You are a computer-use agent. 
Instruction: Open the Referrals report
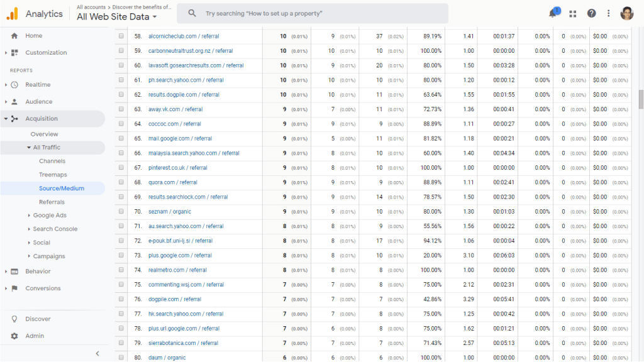tap(52, 202)
